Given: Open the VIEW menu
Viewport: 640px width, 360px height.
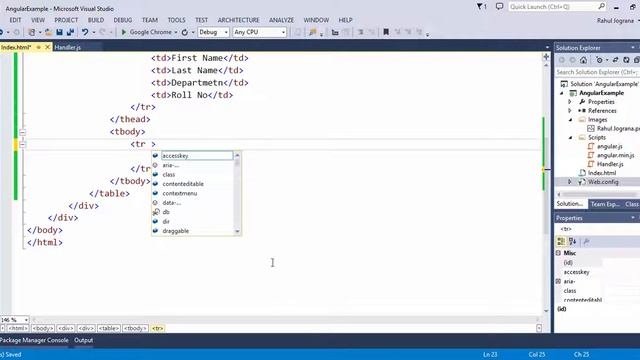Looking at the screenshot, I should (x=38, y=20).
